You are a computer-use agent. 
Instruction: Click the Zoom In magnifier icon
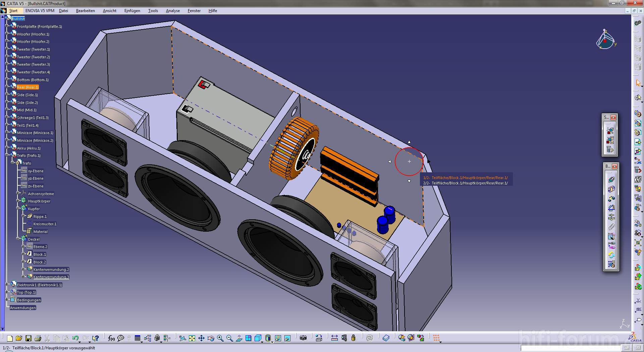[x=220, y=338]
